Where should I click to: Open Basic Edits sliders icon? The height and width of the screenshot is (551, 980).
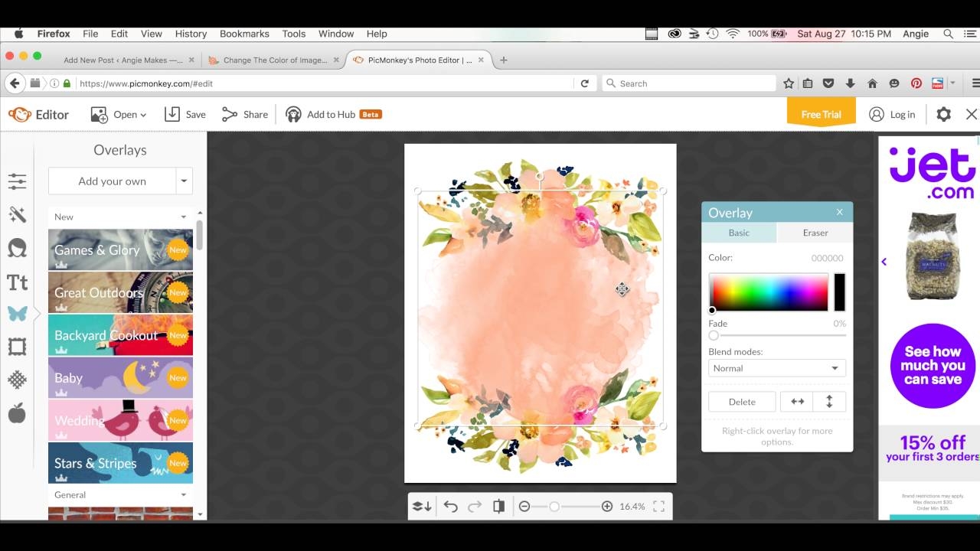17,181
